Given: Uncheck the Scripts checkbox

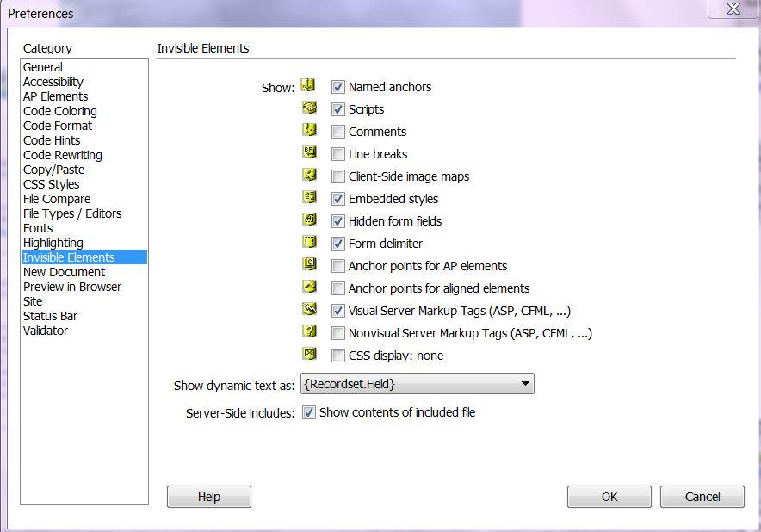Looking at the screenshot, I should (337, 109).
